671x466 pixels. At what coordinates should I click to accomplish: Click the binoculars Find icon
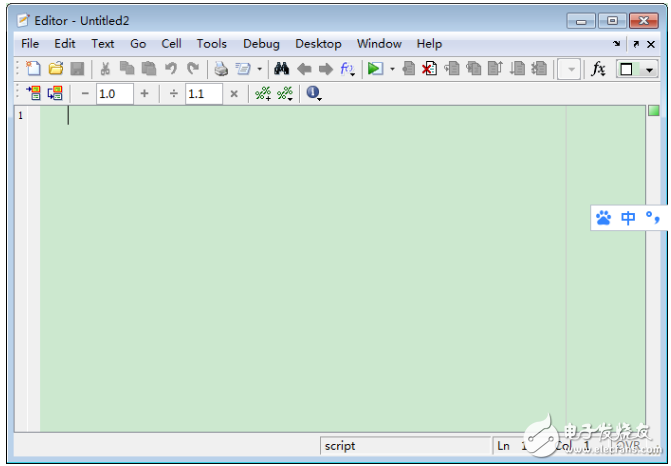281,69
